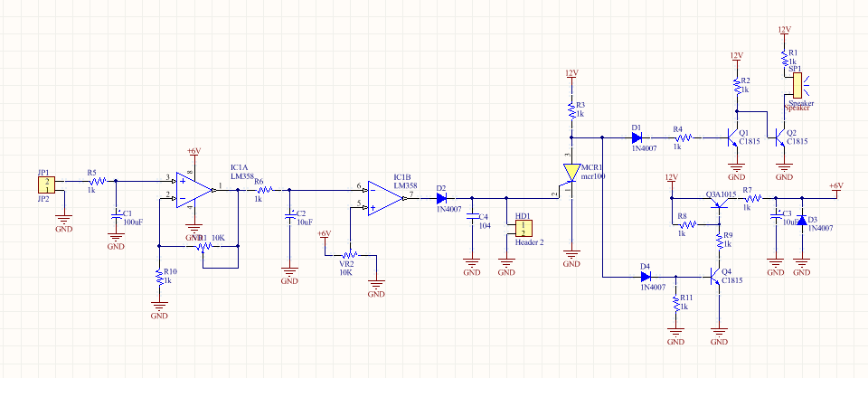Click the 12V power port near Q3
The width and height of the screenshot is (868, 416).
(672, 179)
